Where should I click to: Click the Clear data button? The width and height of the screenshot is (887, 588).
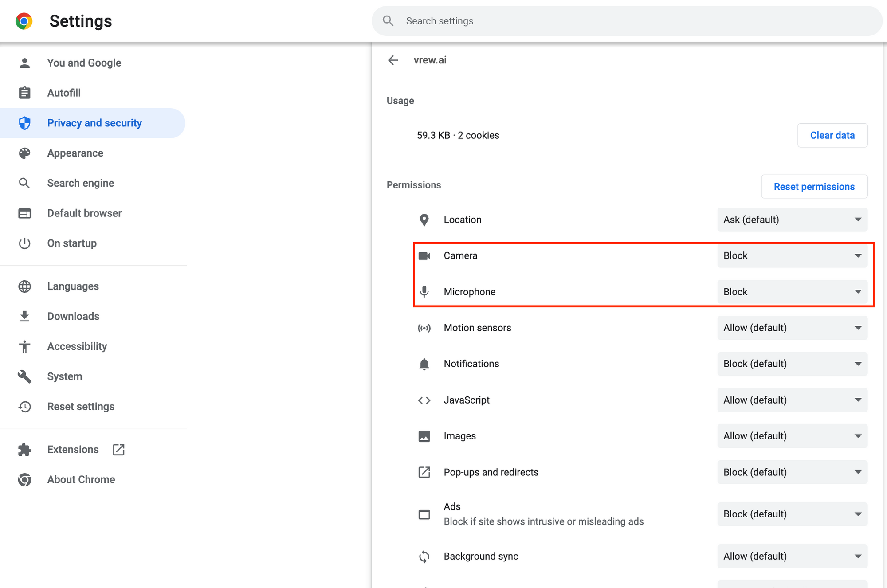pos(832,135)
